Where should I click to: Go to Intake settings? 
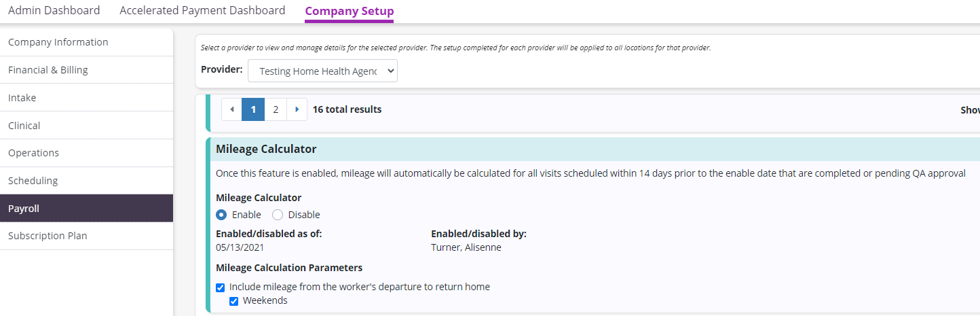pos(22,98)
